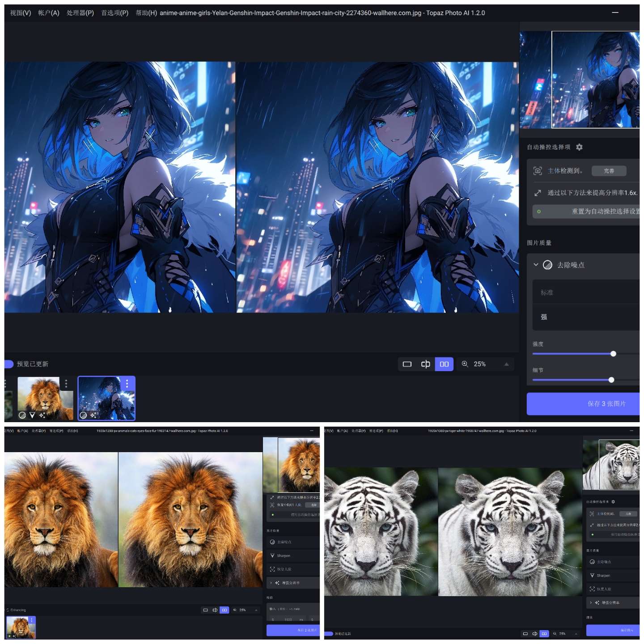Image resolution: width=644 pixels, height=644 pixels.
Task: Click the subject detection icon in top window
Action: click(538, 171)
